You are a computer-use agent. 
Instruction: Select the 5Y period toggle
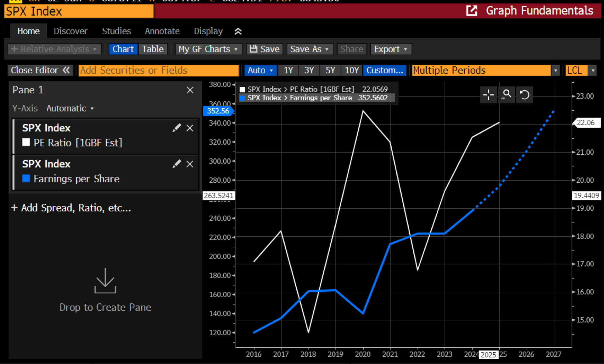(x=330, y=70)
